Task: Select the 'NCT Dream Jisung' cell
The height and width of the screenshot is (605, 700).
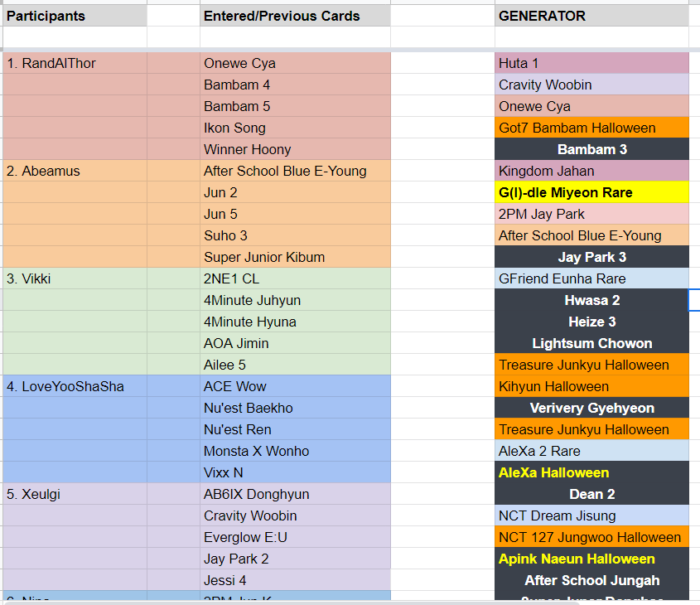Action: coord(591,515)
